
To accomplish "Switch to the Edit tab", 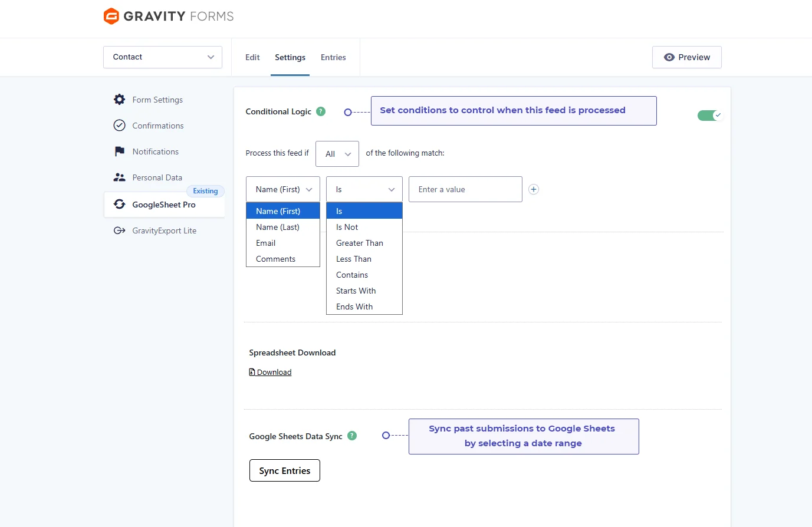I will [252, 57].
